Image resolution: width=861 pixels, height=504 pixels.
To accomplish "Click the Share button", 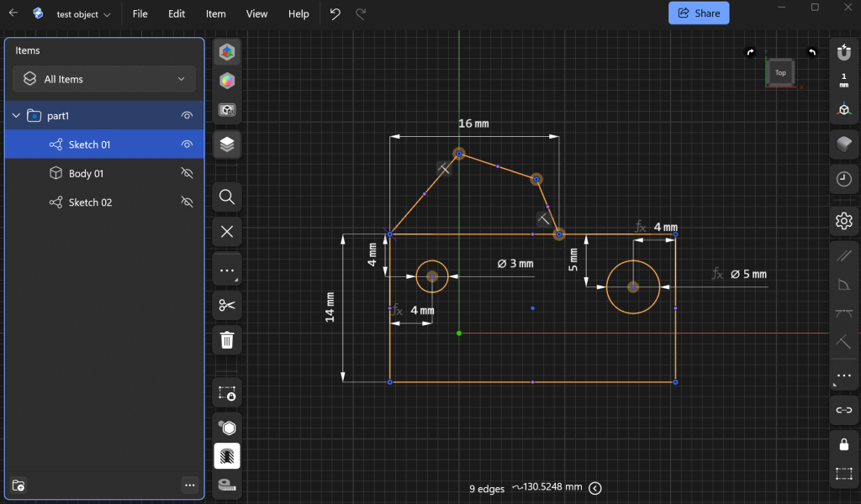I will [699, 13].
